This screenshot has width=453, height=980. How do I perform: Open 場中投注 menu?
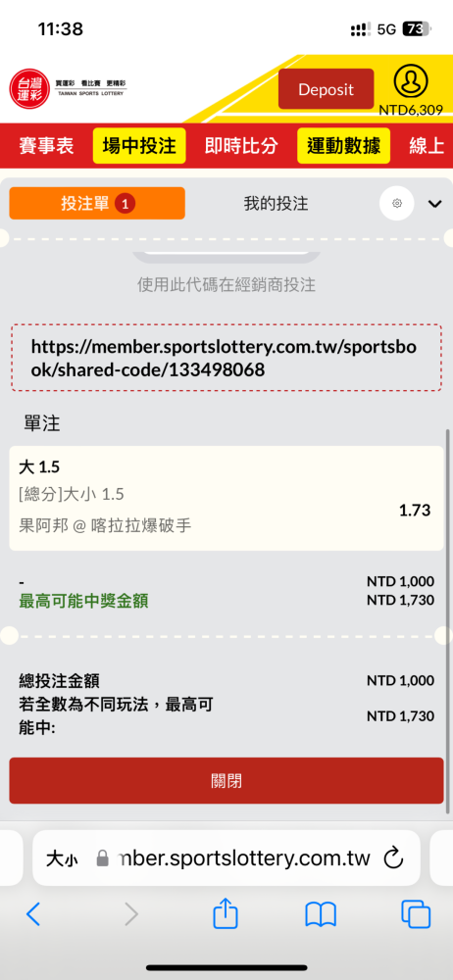139,146
